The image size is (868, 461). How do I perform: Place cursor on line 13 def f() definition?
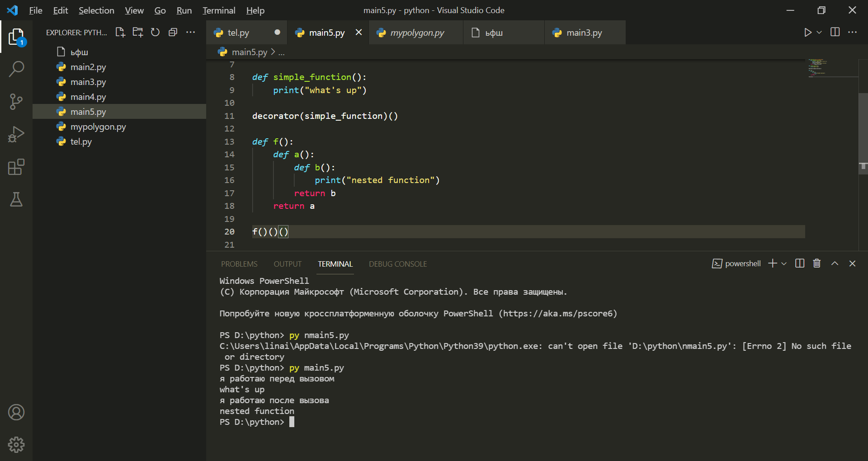click(x=273, y=141)
